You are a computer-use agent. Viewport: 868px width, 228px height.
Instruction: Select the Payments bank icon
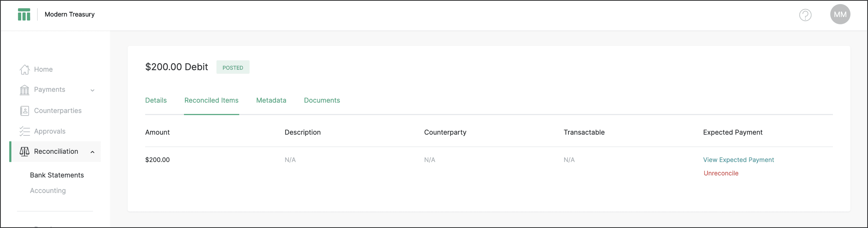pyautogui.click(x=24, y=90)
